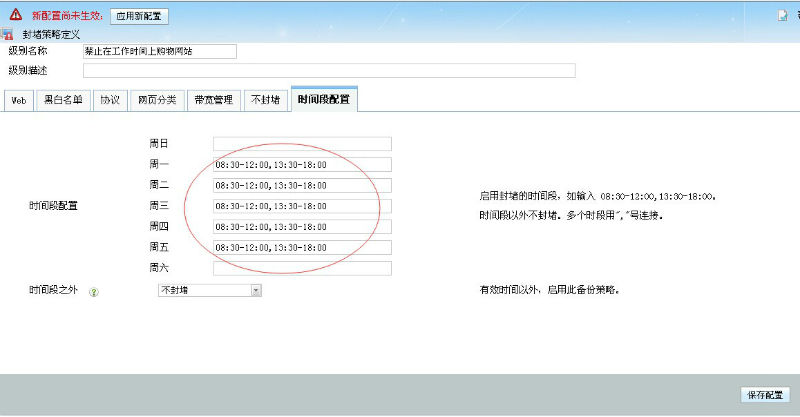Click the empty 周六 time field
The height and width of the screenshot is (417, 800).
[302, 268]
